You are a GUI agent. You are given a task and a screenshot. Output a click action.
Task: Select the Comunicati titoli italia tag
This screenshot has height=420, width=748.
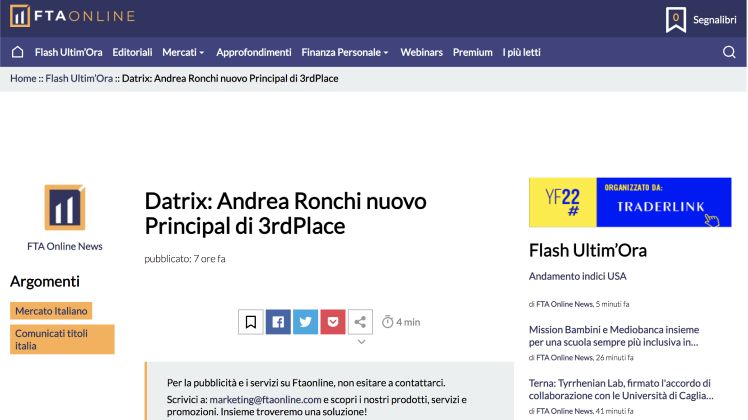(62, 339)
